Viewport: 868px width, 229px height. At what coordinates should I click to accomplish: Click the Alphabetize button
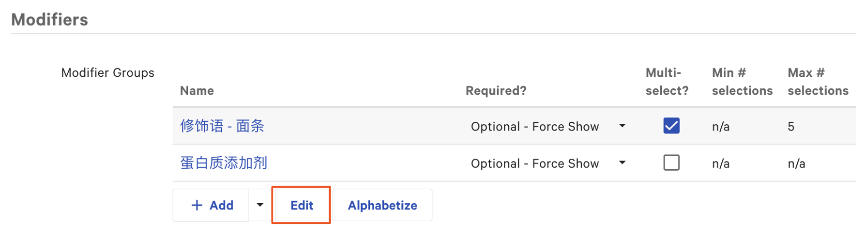[382, 205]
